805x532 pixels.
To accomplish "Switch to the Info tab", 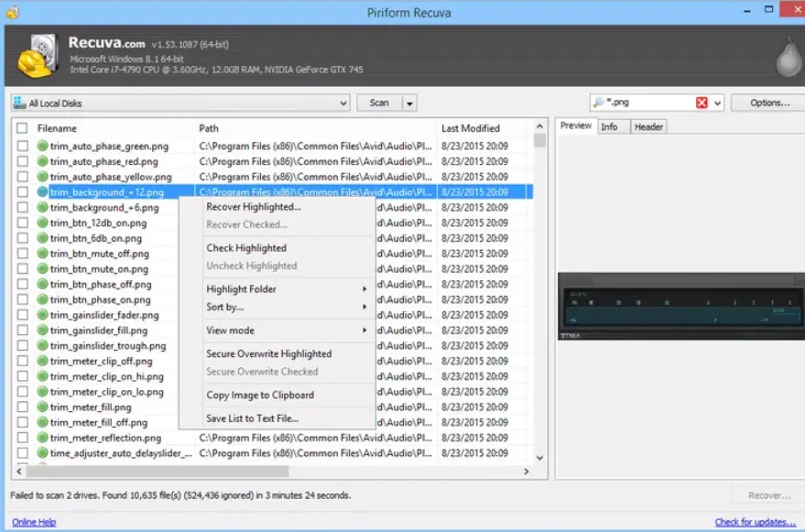I will [x=609, y=126].
